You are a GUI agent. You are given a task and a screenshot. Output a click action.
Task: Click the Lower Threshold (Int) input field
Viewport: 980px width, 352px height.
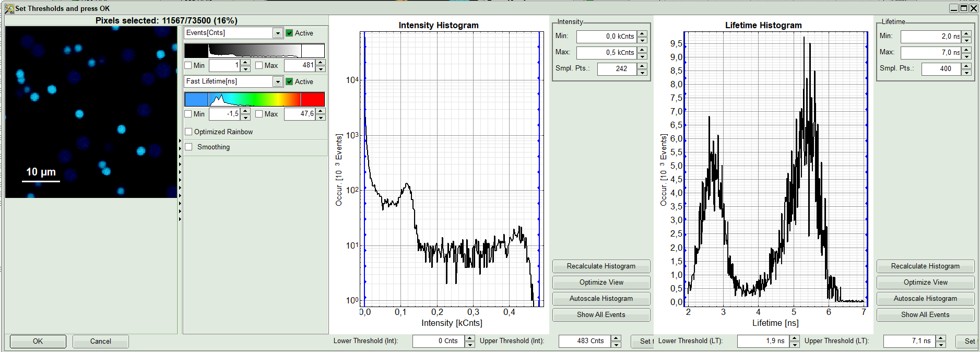click(438, 341)
